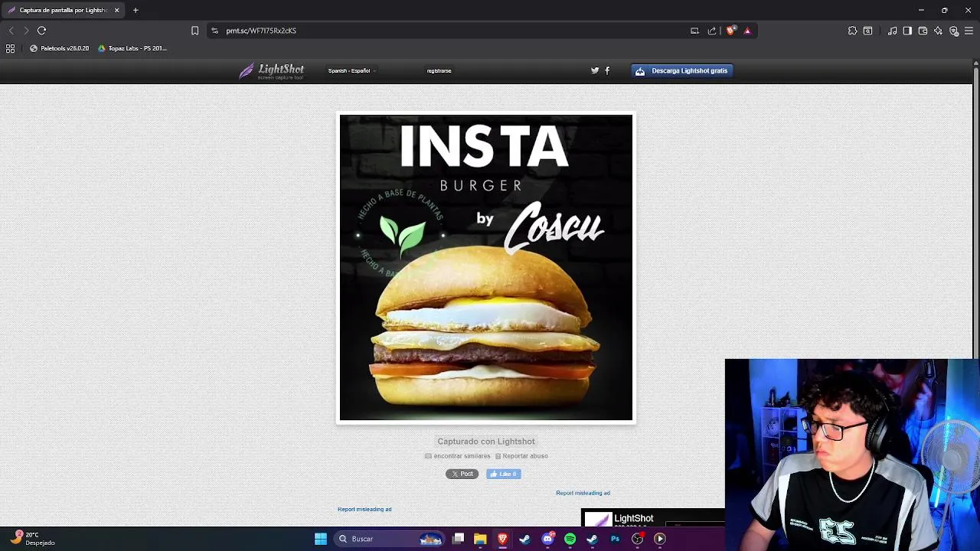
Task: Go back with the browser back arrow
Action: pos(11,31)
